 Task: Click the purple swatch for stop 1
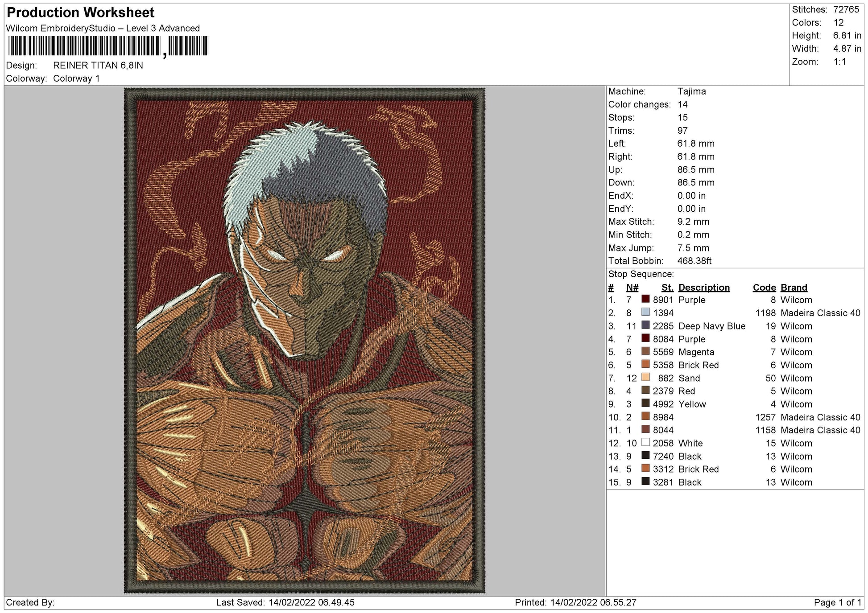point(645,300)
